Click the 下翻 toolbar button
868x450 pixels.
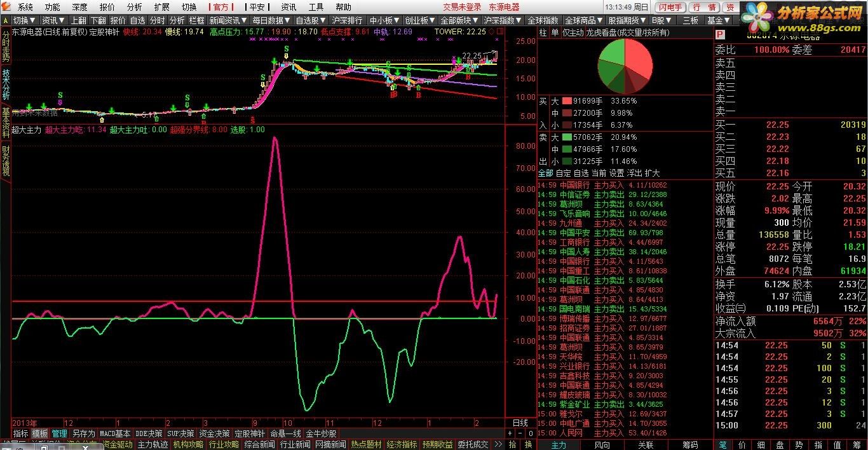[x=98, y=20]
